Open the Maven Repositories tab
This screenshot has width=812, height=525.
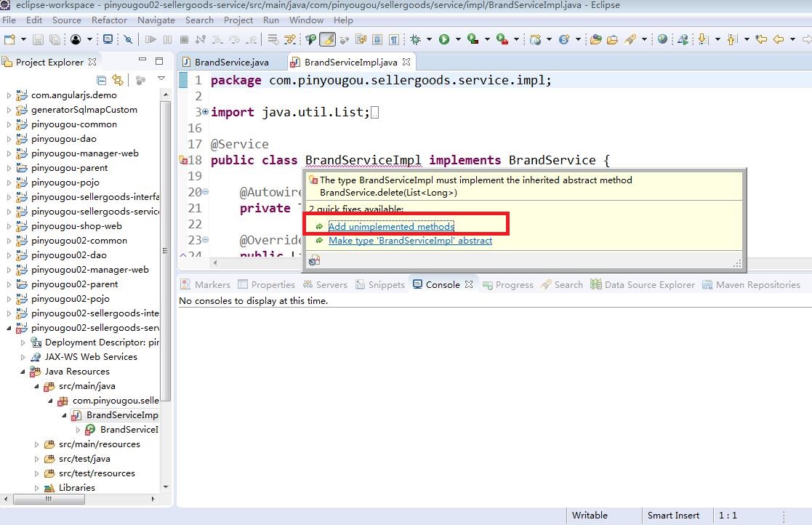click(x=751, y=285)
